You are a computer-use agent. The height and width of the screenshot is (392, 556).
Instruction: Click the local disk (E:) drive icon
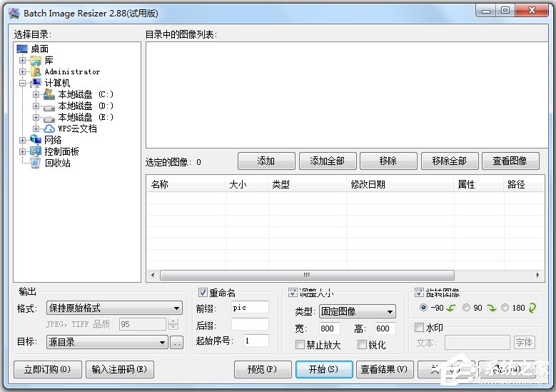pyautogui.click(x=49, y=118)
